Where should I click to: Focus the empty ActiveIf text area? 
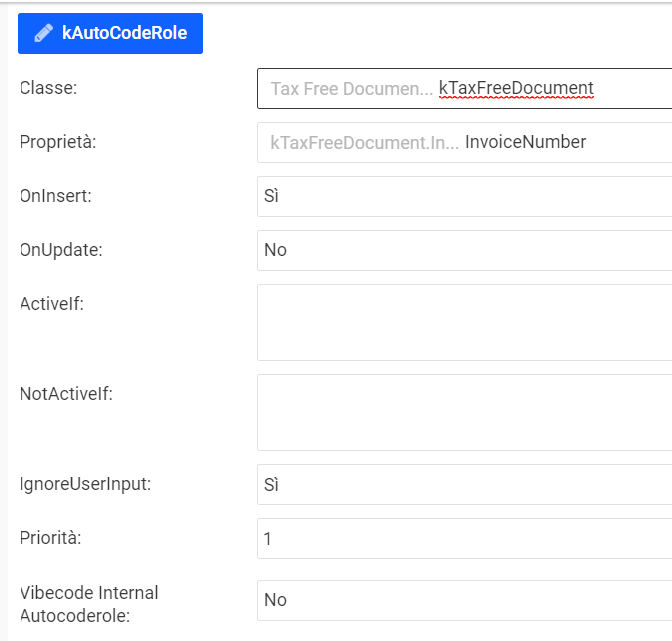(x=464, y=322)
